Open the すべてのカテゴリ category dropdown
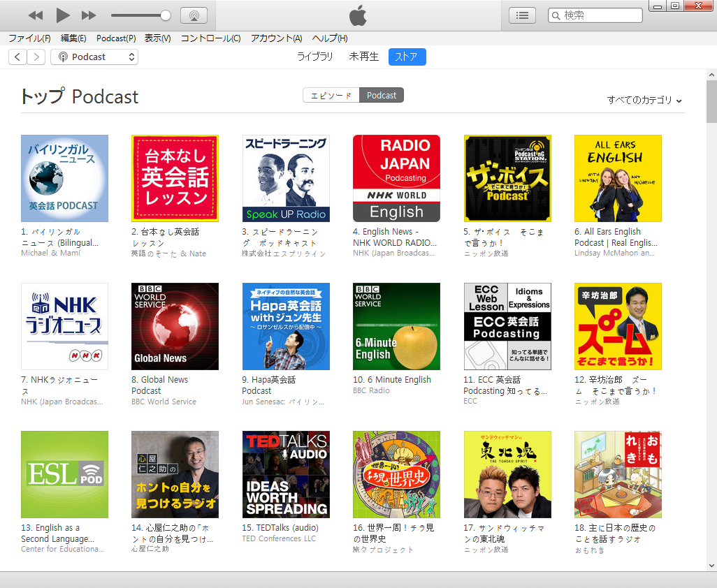The image size is (717, 588). pyautogui.click(x=644, y=100)
